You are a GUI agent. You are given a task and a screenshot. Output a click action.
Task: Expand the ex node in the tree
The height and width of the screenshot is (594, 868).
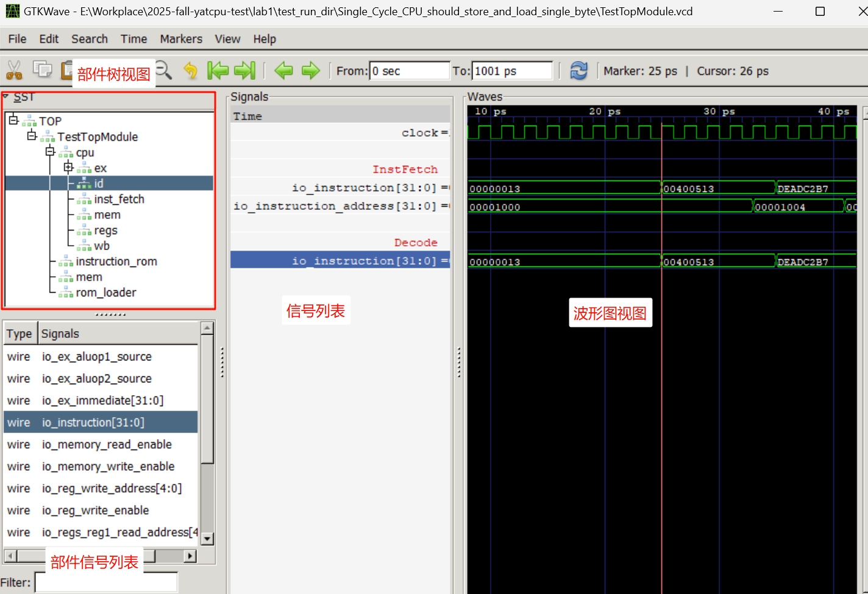68,167
